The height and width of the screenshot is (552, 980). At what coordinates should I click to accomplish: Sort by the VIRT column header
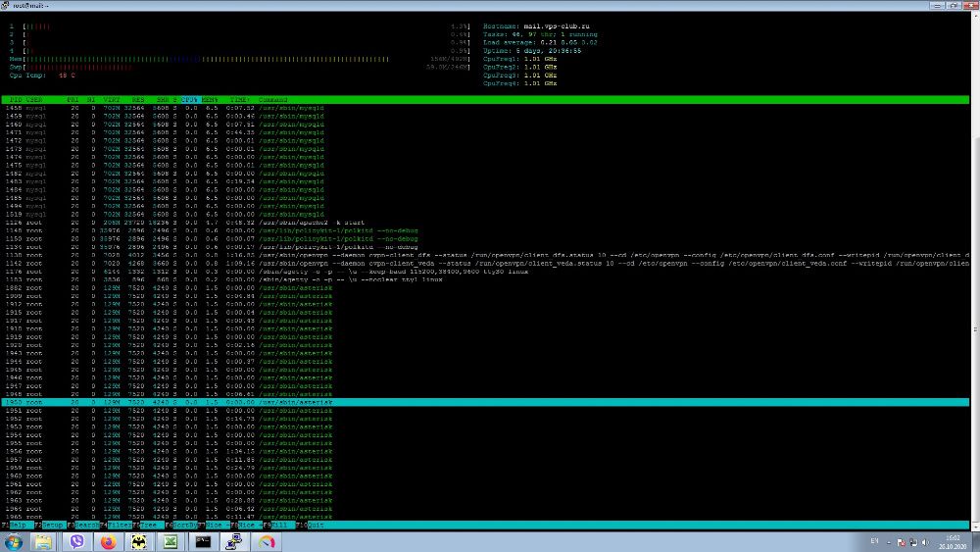click(112, 99)
